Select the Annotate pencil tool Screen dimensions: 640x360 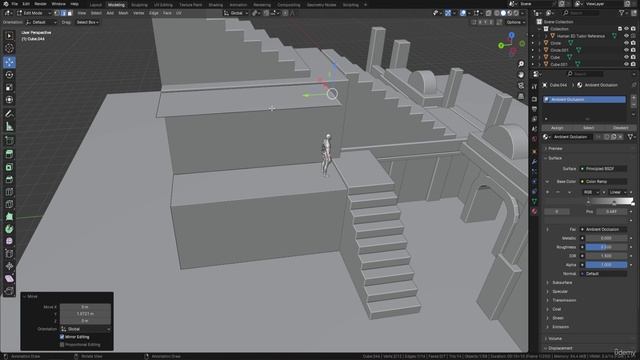[9, 114]
